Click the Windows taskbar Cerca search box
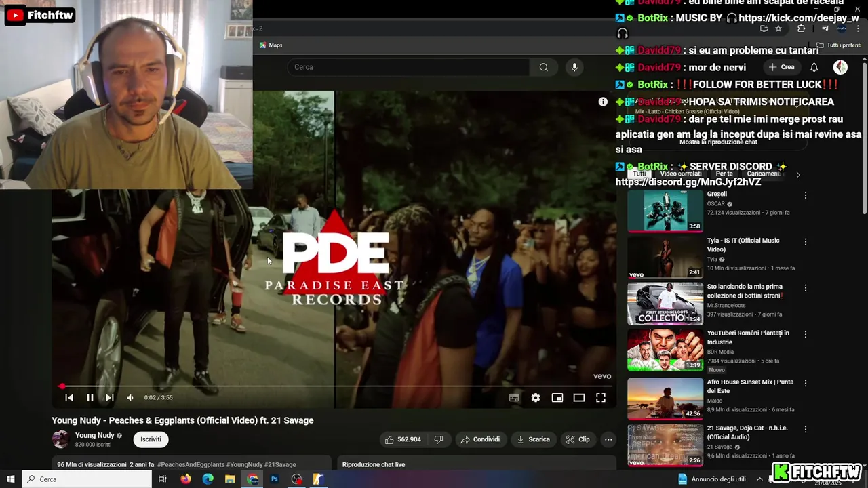 pyautogui.click(x=87, y=479)
